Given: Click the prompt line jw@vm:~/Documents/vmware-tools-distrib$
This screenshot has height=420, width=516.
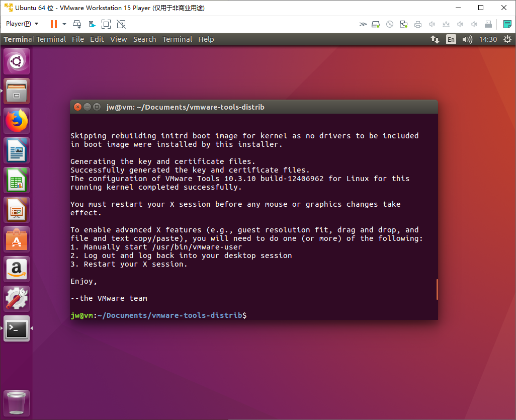Looking at the screenshot, I should (x=158, y=315).
